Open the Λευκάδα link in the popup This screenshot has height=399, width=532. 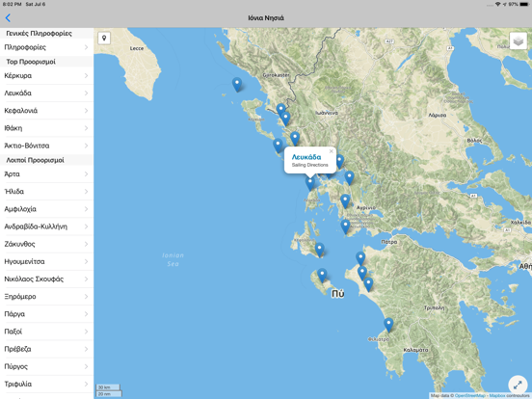coord(306,157)
